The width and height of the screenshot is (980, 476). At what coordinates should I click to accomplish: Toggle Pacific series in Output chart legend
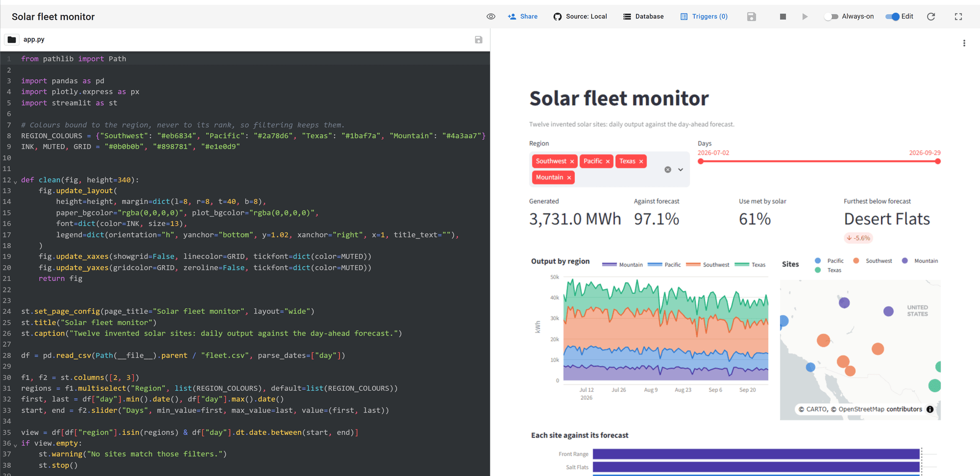click(664, 265)
